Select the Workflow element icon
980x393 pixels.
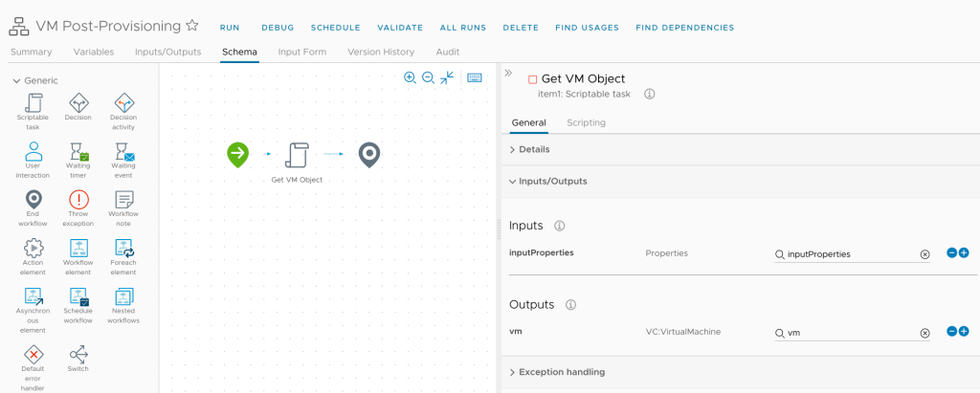click(78, 248)
